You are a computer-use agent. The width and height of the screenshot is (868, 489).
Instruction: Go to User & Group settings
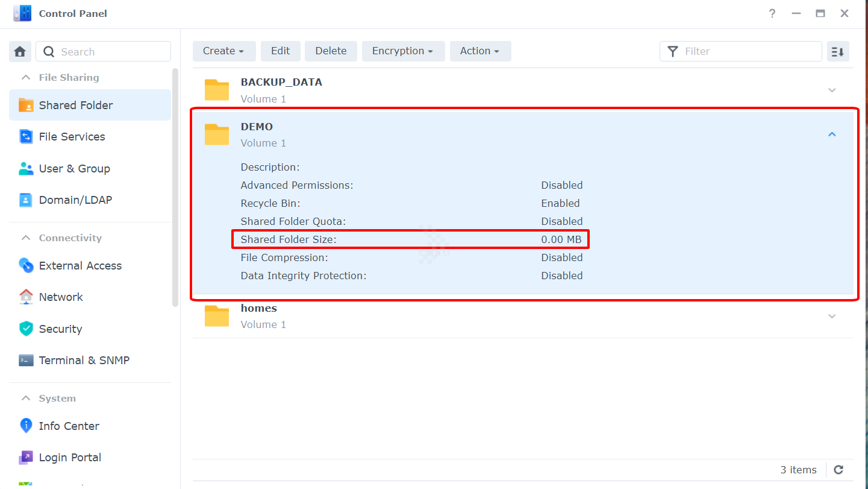pyautogui.click(x=74, y=169)
